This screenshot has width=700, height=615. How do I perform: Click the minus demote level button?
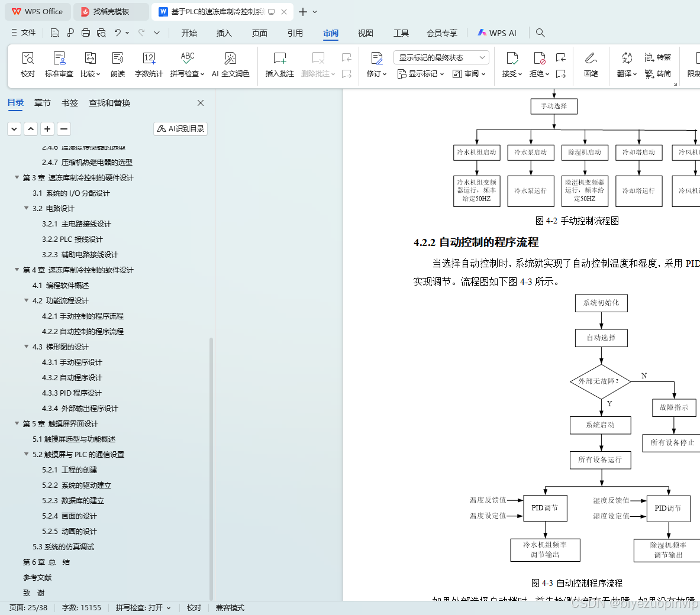pyautogui.click(x=64, y=129)
